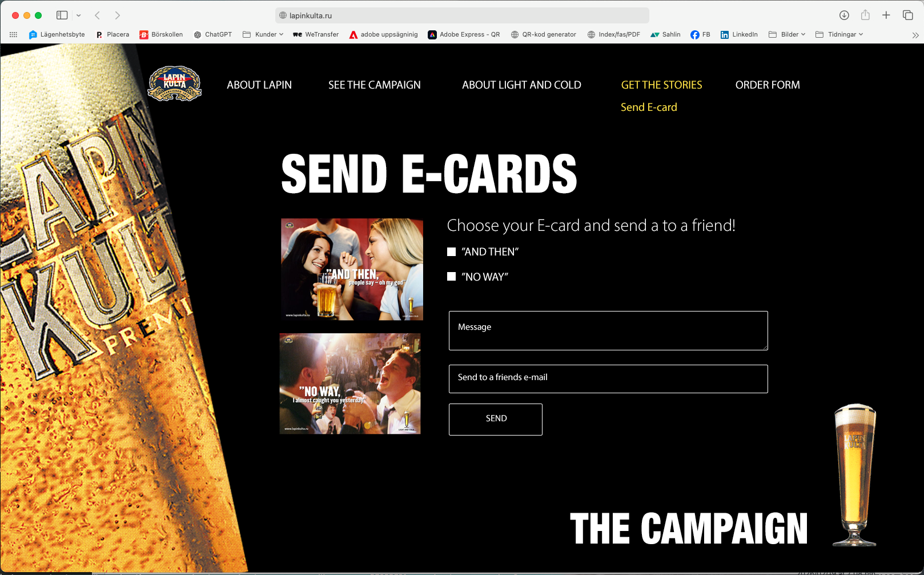Open the ORDER FORM menu item
The height and width of the screenshot is (575, 924).
768,85
